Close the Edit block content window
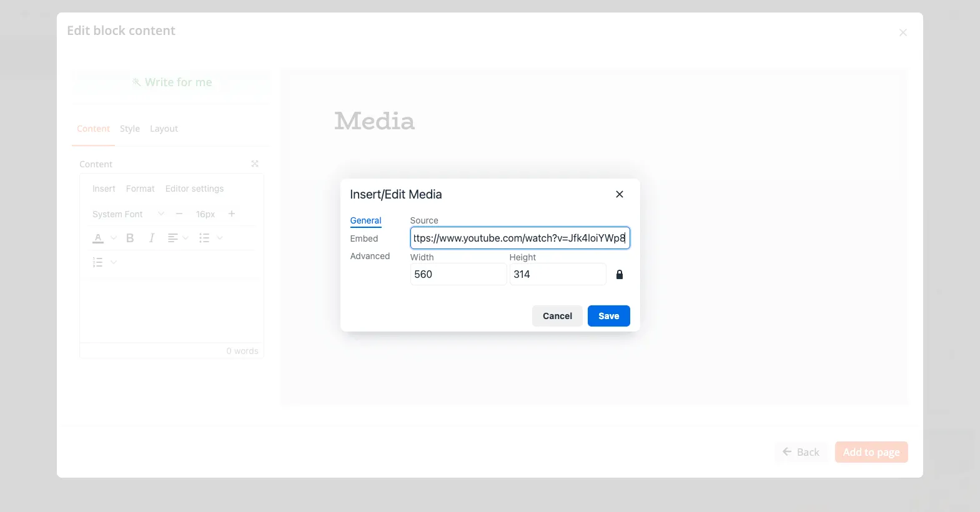The height and width of the screenshot is (512, 980). pyautogui.click(x=903, y=32)
